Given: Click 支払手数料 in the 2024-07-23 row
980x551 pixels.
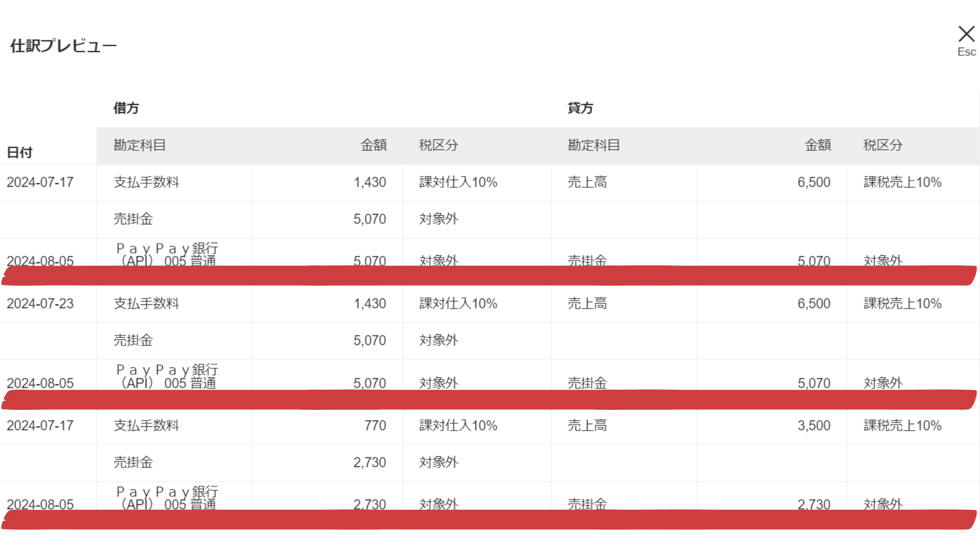Looking at the screenshot, I should coord(147,303).
